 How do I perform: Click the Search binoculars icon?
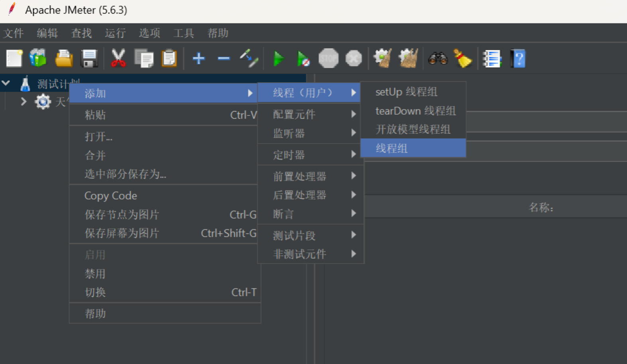(x=438, y=59)
